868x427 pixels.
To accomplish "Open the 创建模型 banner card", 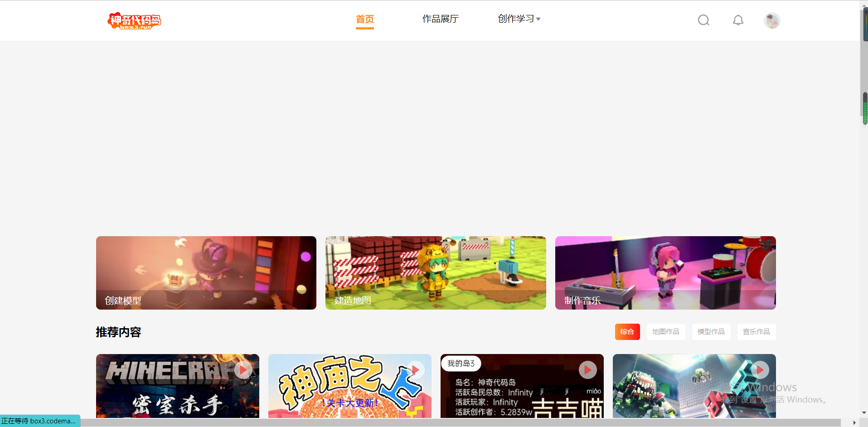I will [206, 273].
